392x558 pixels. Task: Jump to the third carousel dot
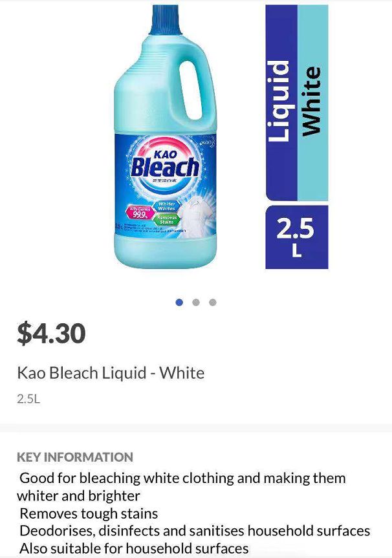tap(213, 302)
